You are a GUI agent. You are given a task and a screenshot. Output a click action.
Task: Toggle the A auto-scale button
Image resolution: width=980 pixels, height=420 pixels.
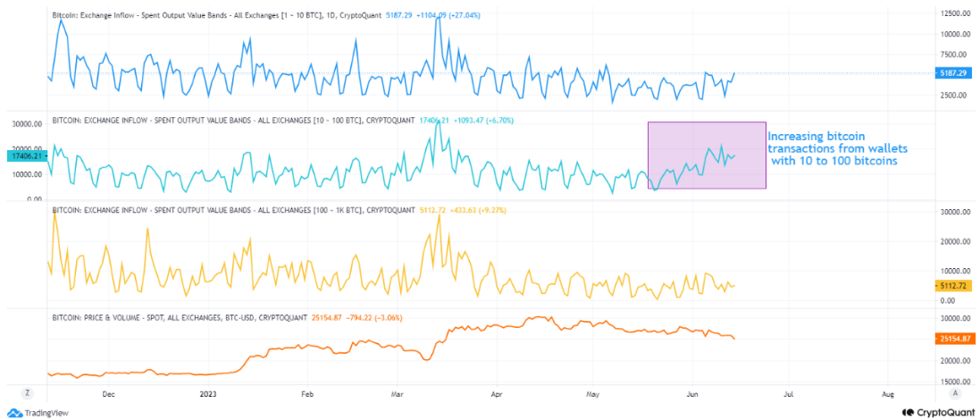coord(954,392)
